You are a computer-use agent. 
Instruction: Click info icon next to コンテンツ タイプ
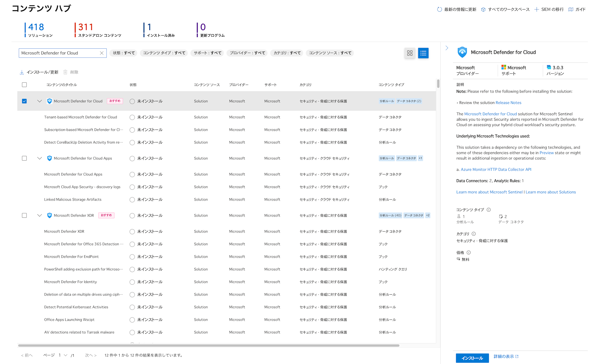pos(489,210)
